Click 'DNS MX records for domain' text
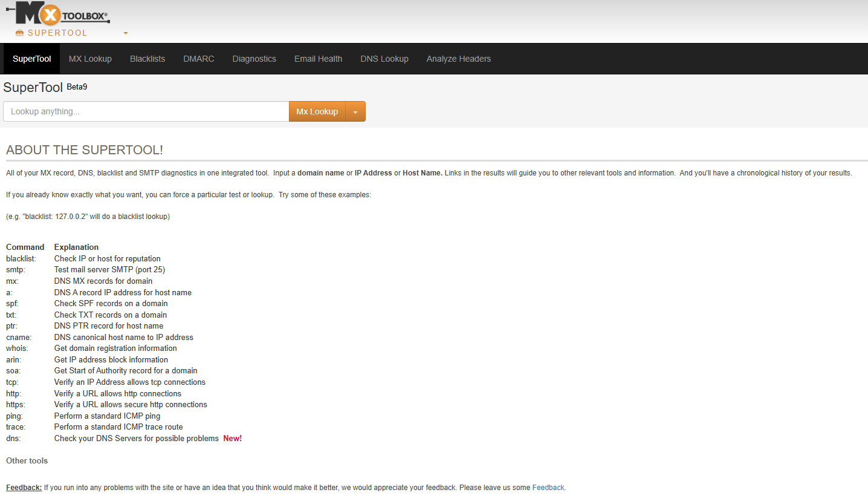868x504 pixels. (103, 281)
